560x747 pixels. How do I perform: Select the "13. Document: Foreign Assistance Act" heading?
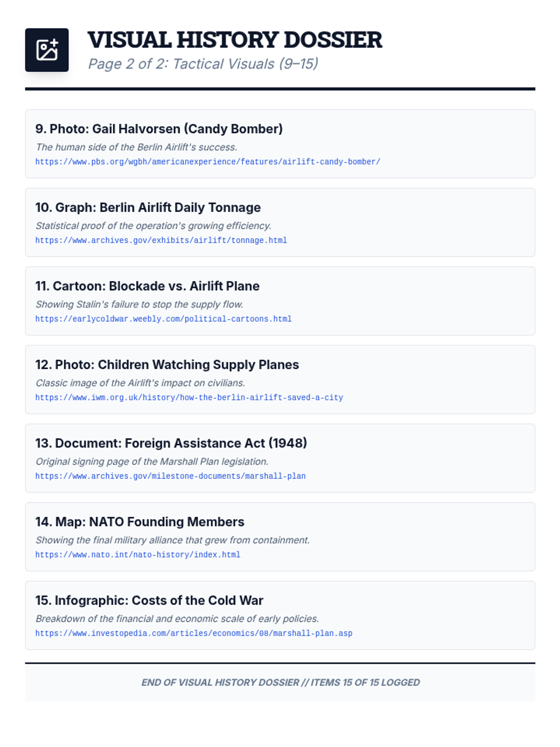[x=171, y=443]
